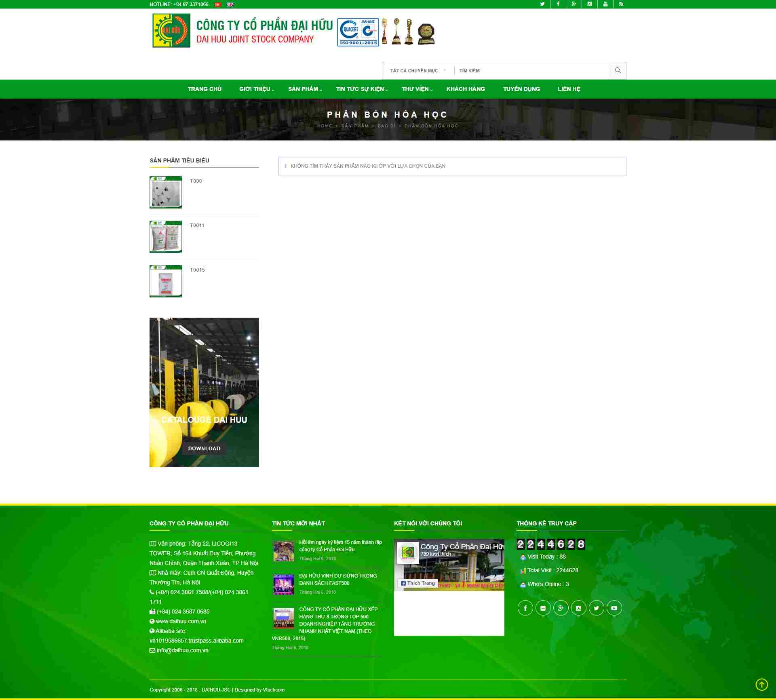Open the Facebook icon in the top bar
This screenshot has height=700, width=776.
558,4
